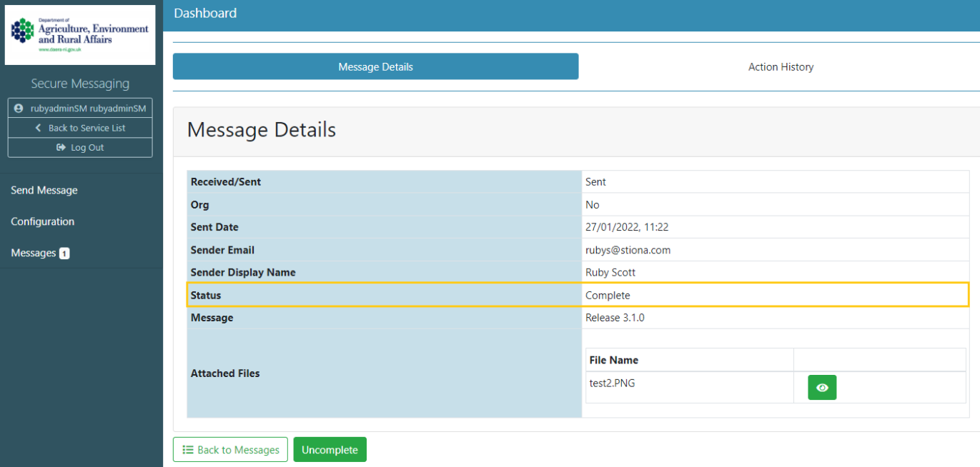This screenshot has width=980, height=467.
Task: Select the Attached Files label cell
Action: coord(385,373)
